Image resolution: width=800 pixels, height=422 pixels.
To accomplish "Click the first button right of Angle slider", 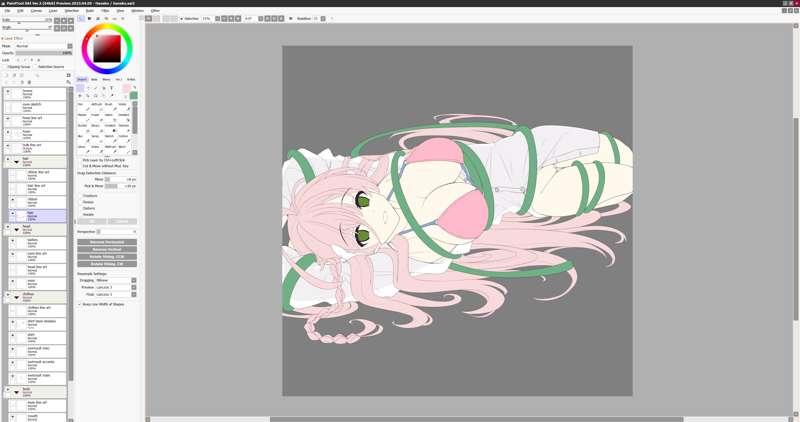I will tap(57, 28).
